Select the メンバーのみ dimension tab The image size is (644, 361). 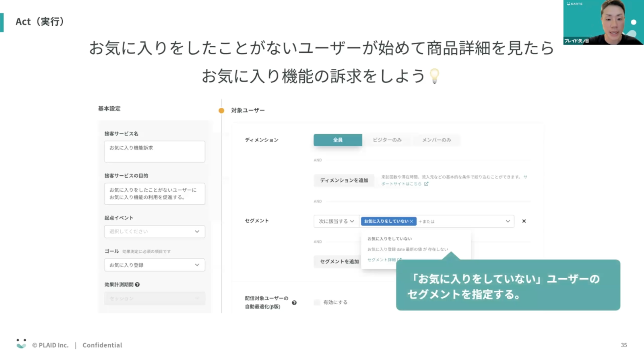(x=436, y=140)
